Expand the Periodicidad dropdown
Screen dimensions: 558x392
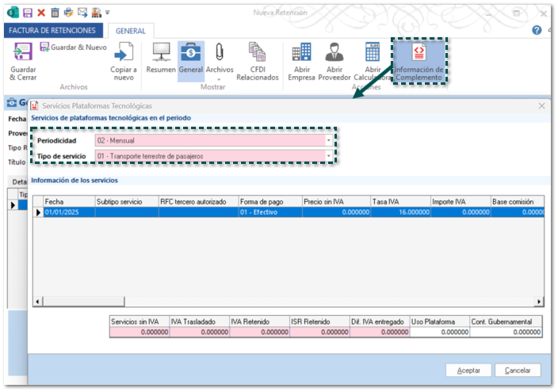[x=329, y=140]
